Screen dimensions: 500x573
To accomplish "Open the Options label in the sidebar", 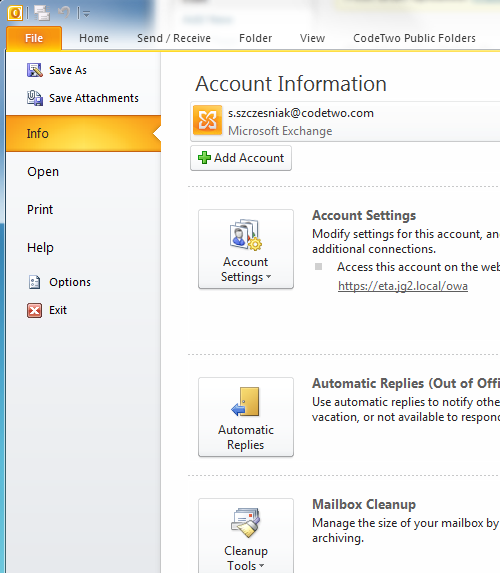I will (70, 282).
